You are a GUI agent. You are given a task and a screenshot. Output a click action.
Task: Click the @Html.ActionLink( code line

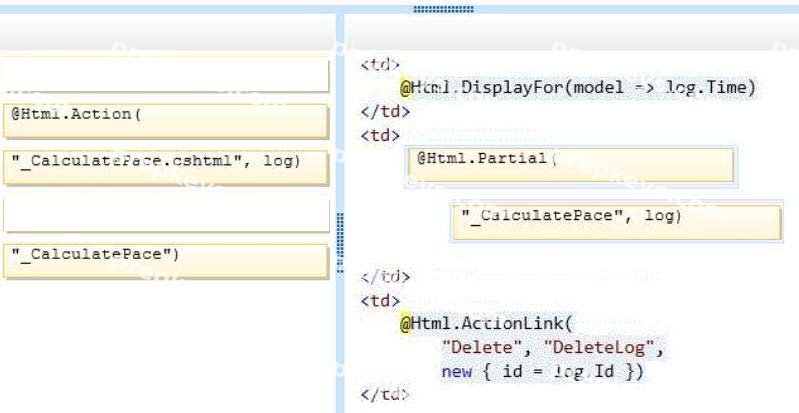click(x=487, y=323)
